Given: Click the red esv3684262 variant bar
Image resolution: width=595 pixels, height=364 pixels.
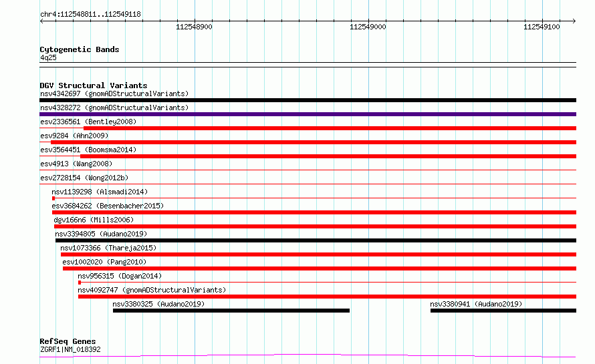Looking at the screenshot, I should point(314,212).
